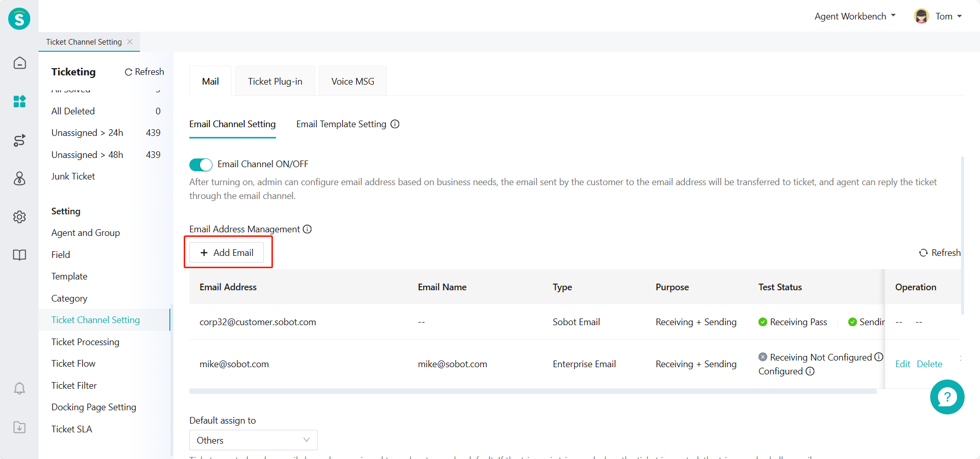Viewport: 980px width, 459px height.
Task: Click info icon next to Email Template Setting
Action: pos(395,124)
